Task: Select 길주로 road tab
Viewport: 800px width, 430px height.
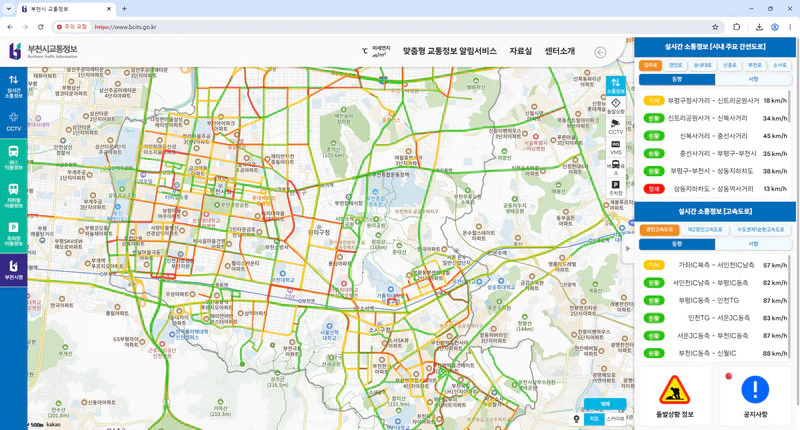Action: [651, 65]
